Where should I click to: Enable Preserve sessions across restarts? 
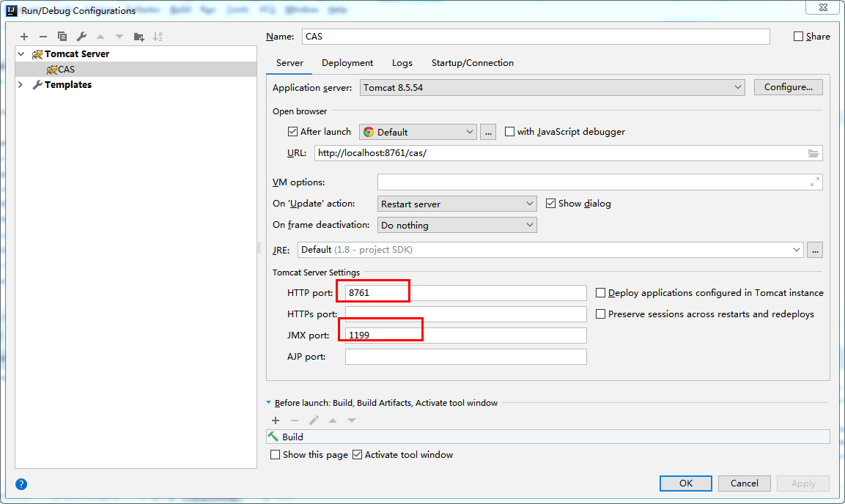[600, 314]
